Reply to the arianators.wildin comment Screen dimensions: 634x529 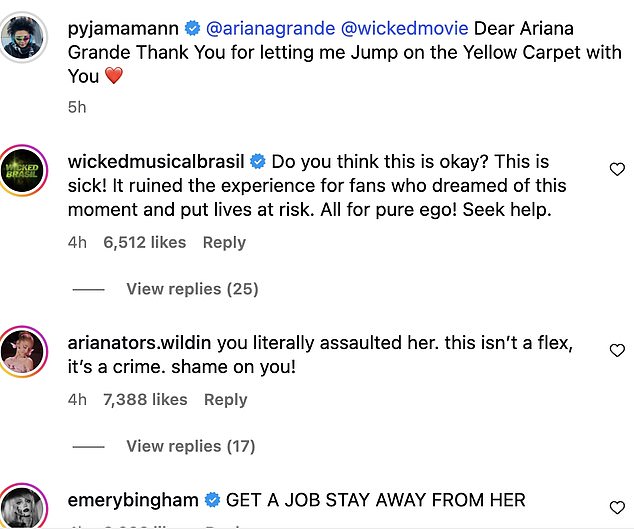click(225, 399)
